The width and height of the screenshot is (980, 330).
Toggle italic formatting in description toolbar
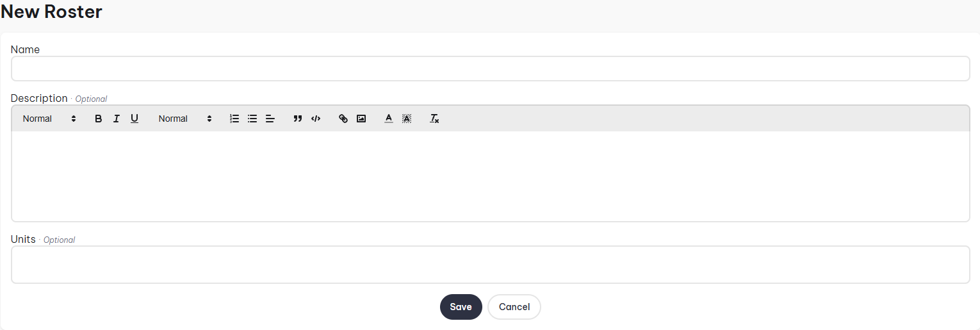click(x=117, y=119)
